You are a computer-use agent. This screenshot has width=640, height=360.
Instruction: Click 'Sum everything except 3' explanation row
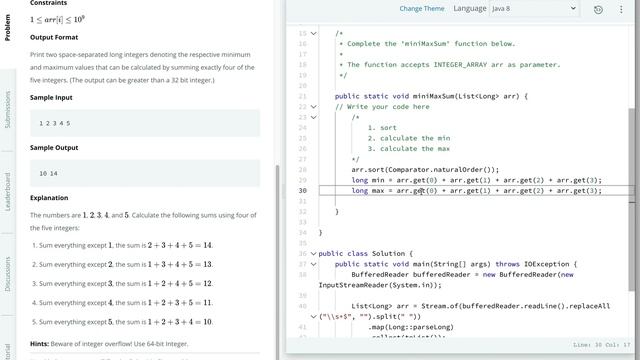pos(122,283)
